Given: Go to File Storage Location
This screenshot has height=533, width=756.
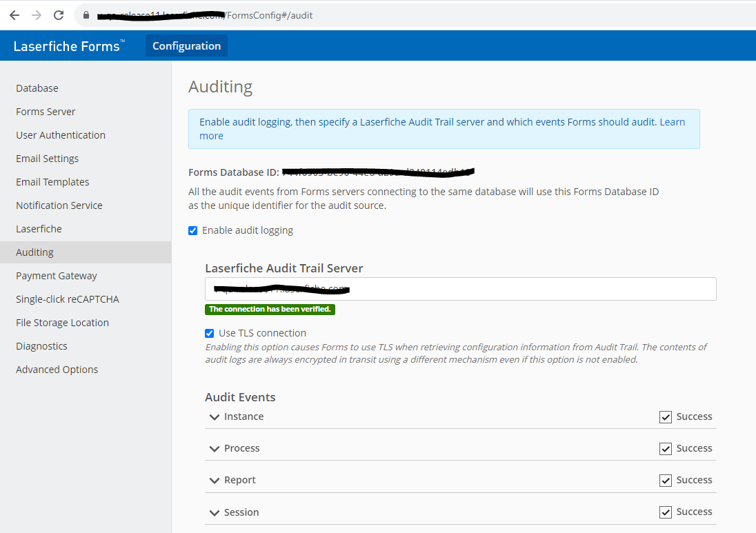Looking at the screenshot, I should [62, 323].
